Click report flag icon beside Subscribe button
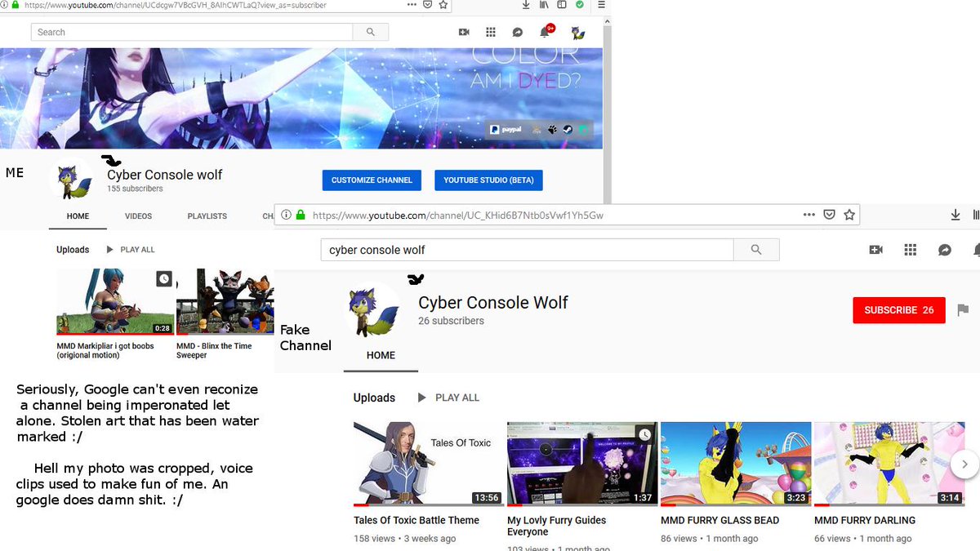980x551 pixels. click(963, 310)
